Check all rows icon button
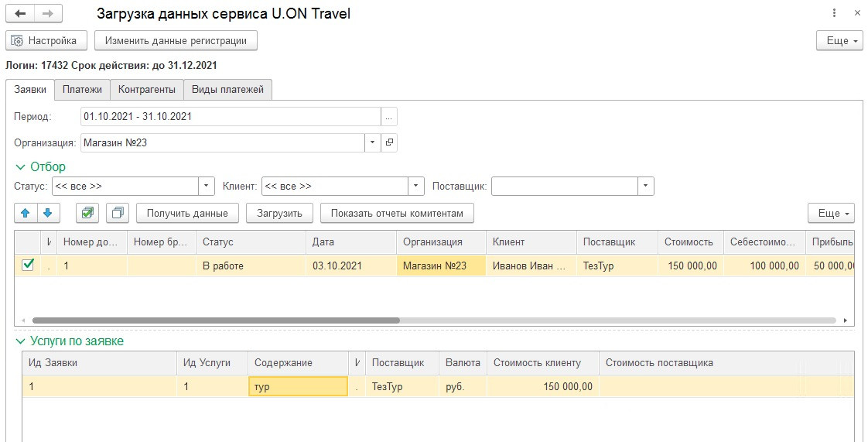This screenshot has height=442, width=868. pyautogui.click(x=87, y=213)
